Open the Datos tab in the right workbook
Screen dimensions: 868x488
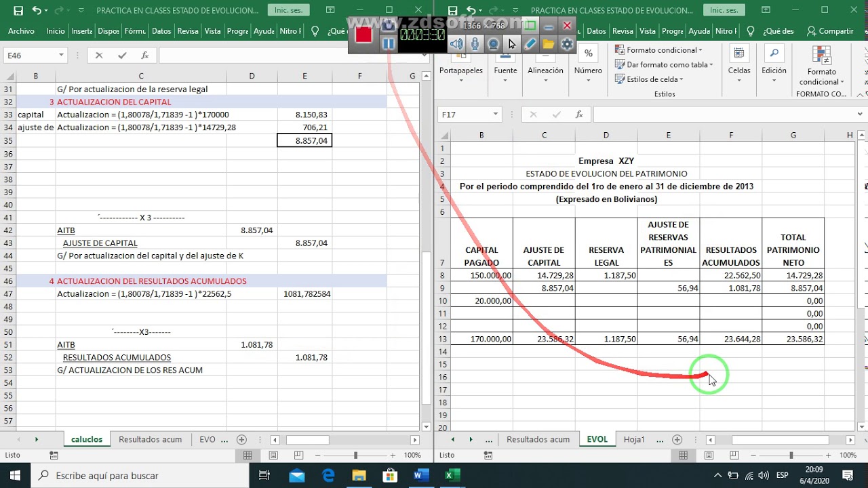click(x=596, y=31)
